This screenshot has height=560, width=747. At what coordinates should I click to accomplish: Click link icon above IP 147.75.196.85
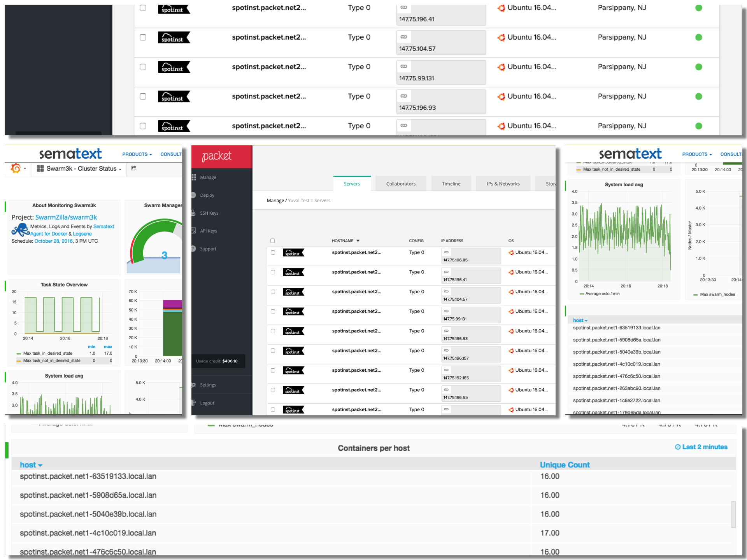pos(446,252)
